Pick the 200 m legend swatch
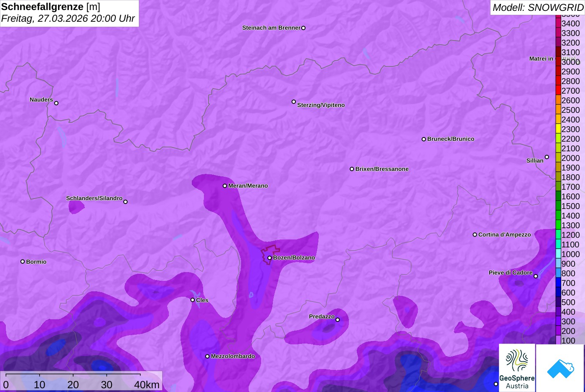The width and height of the screenshot is (585, 392). pyautogui.click(x=558, y=331)
